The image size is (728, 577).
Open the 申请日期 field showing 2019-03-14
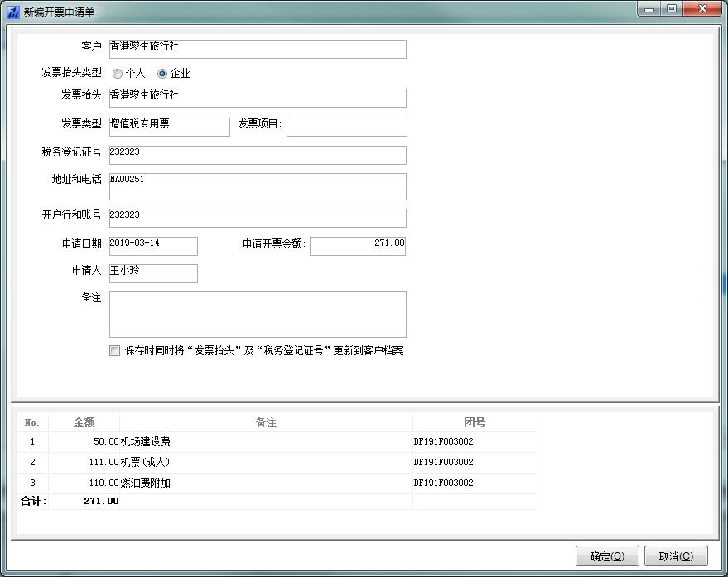tap(153, 246)
